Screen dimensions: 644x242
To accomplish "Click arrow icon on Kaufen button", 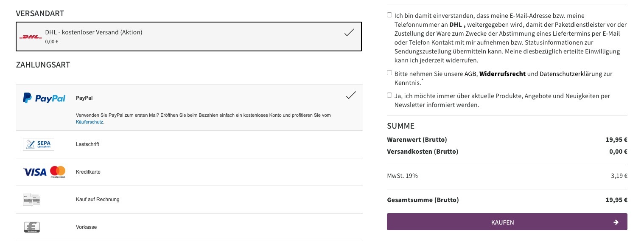I will point(616,222).
